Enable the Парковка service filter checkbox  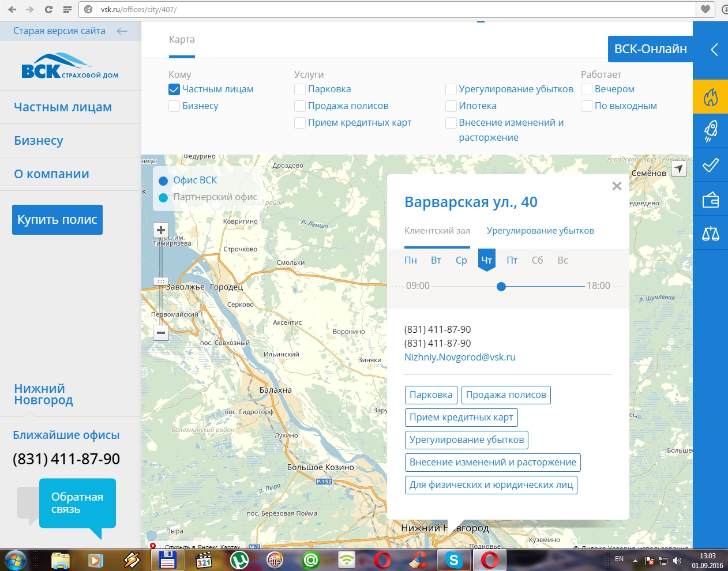coord(300,89)
